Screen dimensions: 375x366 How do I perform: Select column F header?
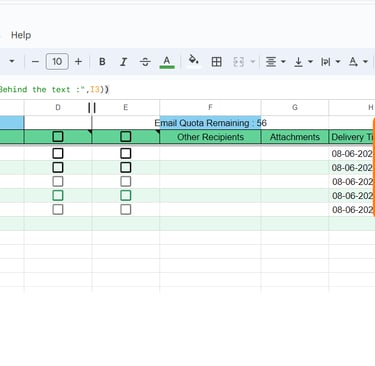click(210, 107)
